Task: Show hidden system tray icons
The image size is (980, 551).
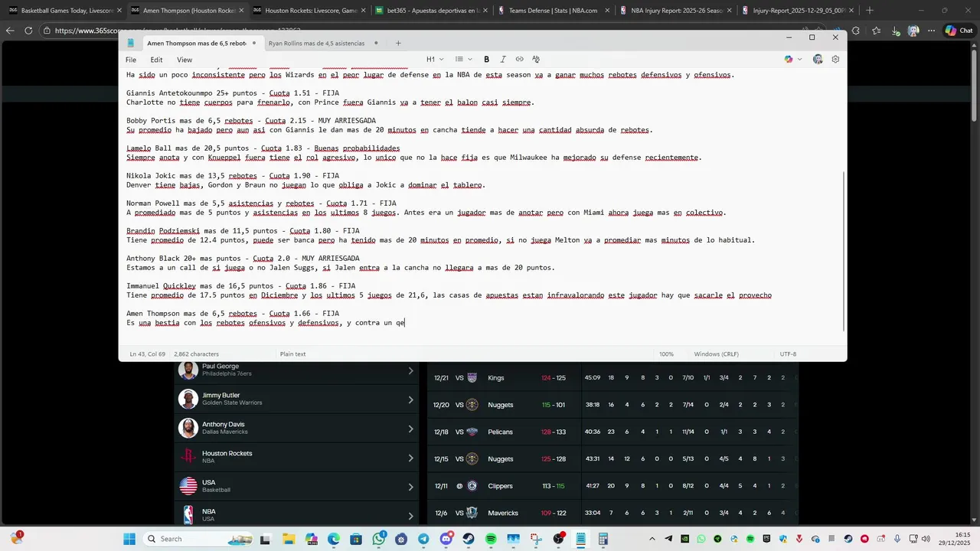Action: coord(653,539)
